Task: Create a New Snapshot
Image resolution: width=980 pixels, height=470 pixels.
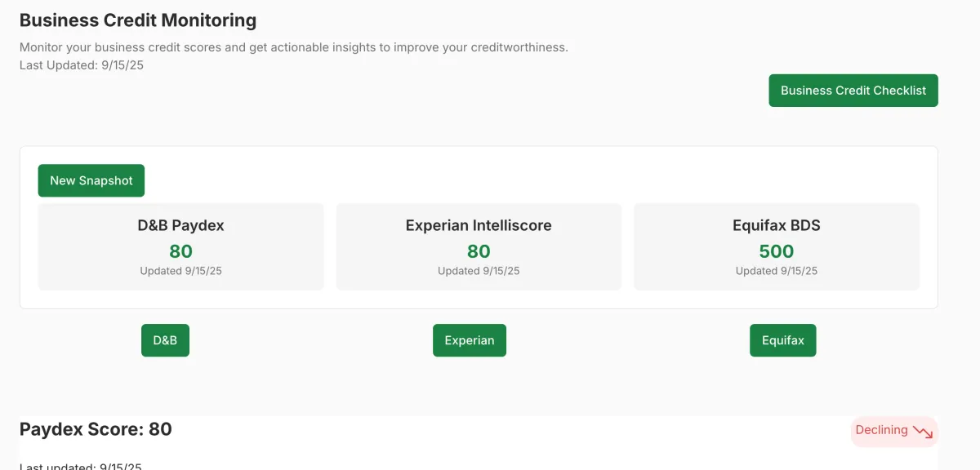Action: [x=91, y=180]
